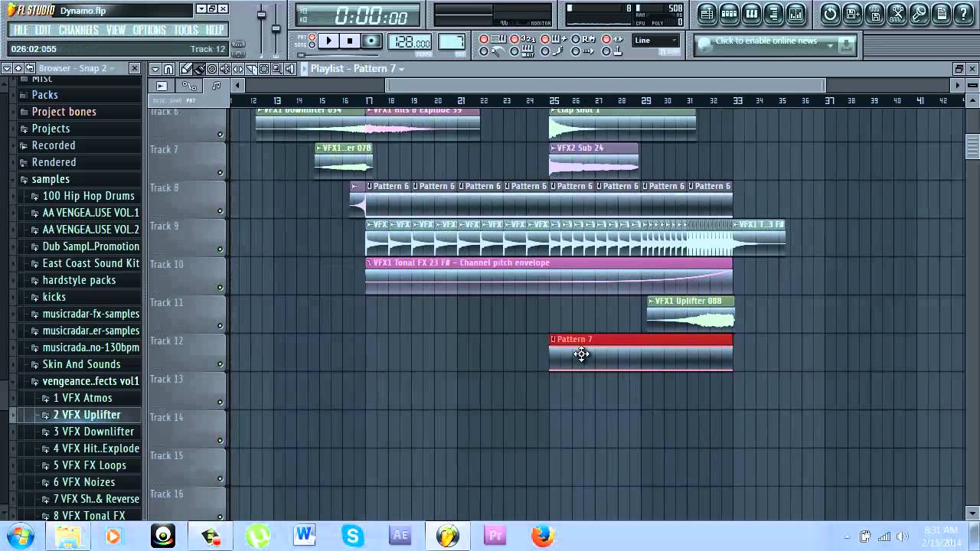Open the TOOLS menu
Viewport: 980px width, 551px height.
coord(186,30)
